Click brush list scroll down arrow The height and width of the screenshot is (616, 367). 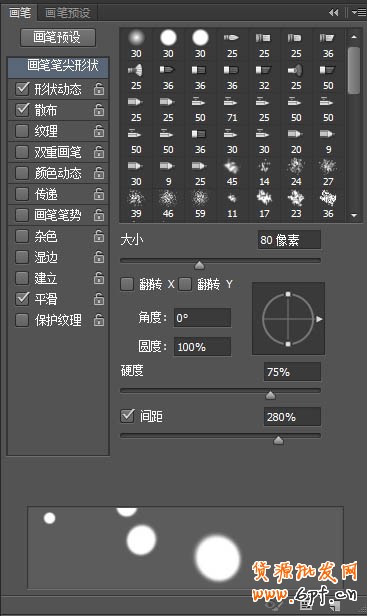coord(354,215)
